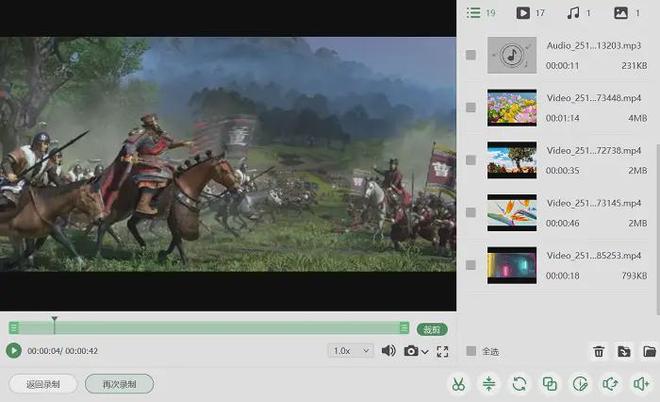
Task: Click the circular-arrows convert icon
Action: point(519,383)
